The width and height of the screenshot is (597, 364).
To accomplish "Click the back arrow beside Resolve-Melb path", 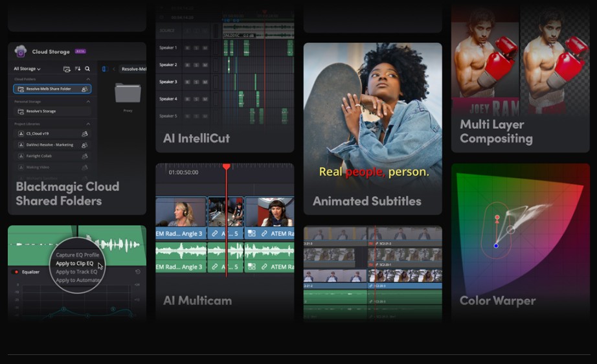I will pyautogui.click(x=114, y=69).
